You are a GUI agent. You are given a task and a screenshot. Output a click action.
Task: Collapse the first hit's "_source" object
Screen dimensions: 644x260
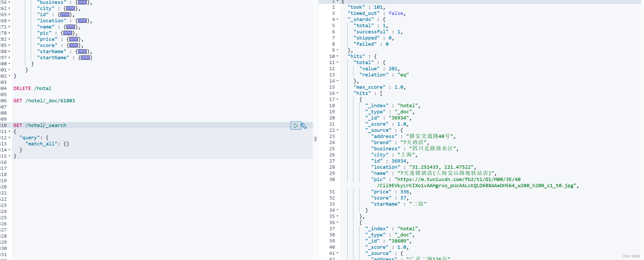(338, 130)
